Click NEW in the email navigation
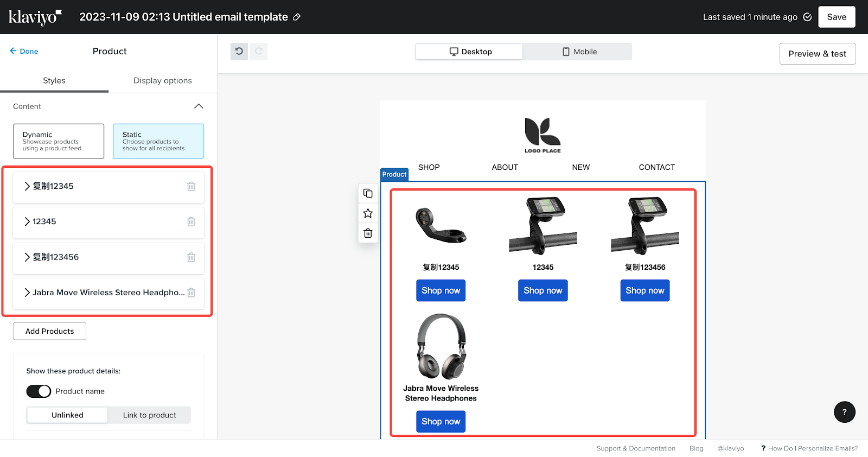The width and height of the screenshot is (868, 457). coord(581,167)
